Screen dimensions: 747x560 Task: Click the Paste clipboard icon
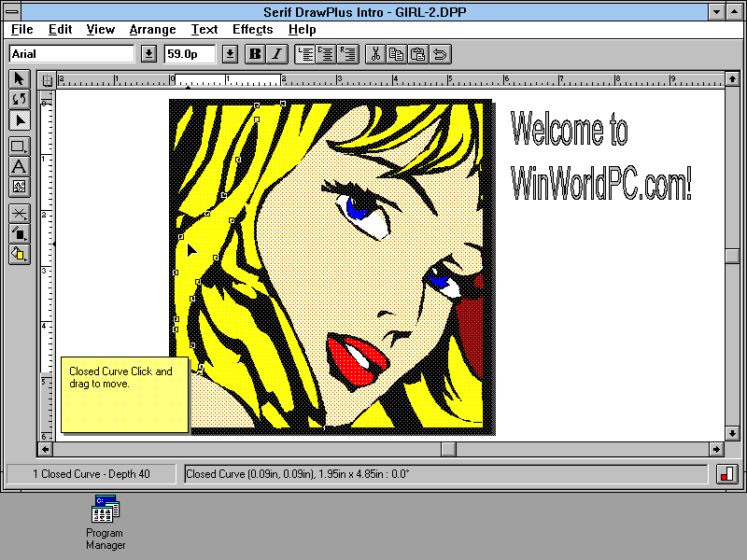tap(417, 54)
